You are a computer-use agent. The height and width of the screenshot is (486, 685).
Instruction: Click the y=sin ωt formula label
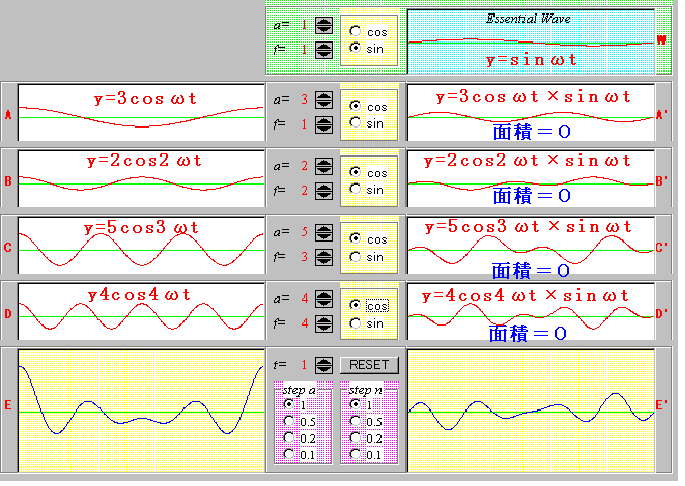[531, 59]
